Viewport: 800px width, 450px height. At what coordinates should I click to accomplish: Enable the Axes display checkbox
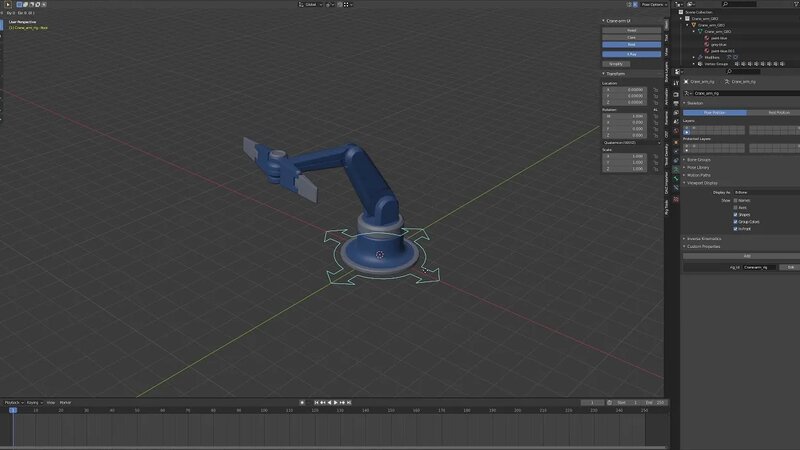click(735, 208)
